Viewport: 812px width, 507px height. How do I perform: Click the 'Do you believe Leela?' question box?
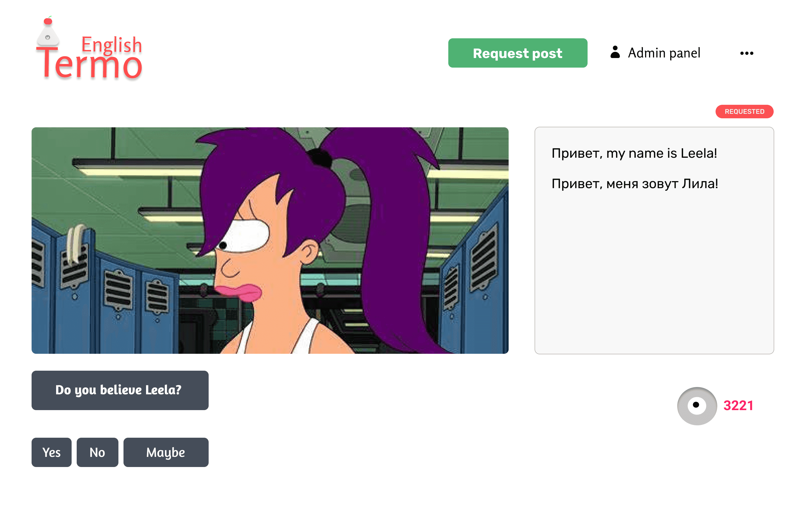pos(120,390)
